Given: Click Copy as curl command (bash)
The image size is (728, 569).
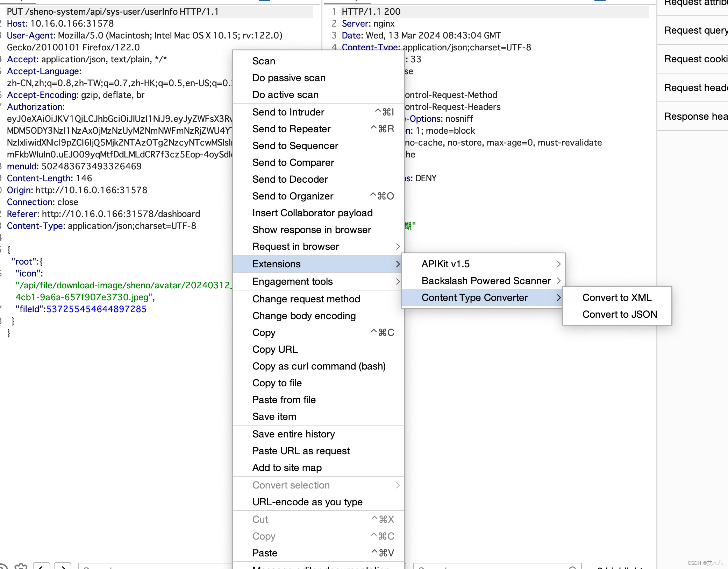Looking at the screenshot, I should [x=319, y=366].
